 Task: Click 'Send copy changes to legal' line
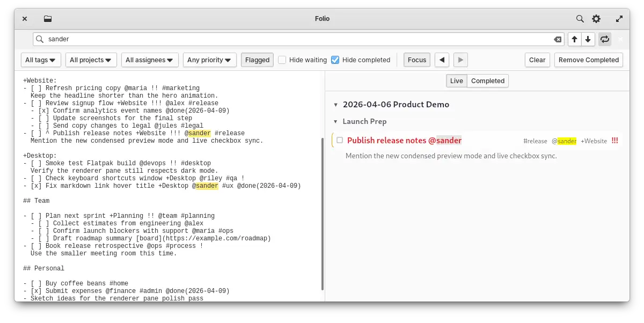click(117, 126)
